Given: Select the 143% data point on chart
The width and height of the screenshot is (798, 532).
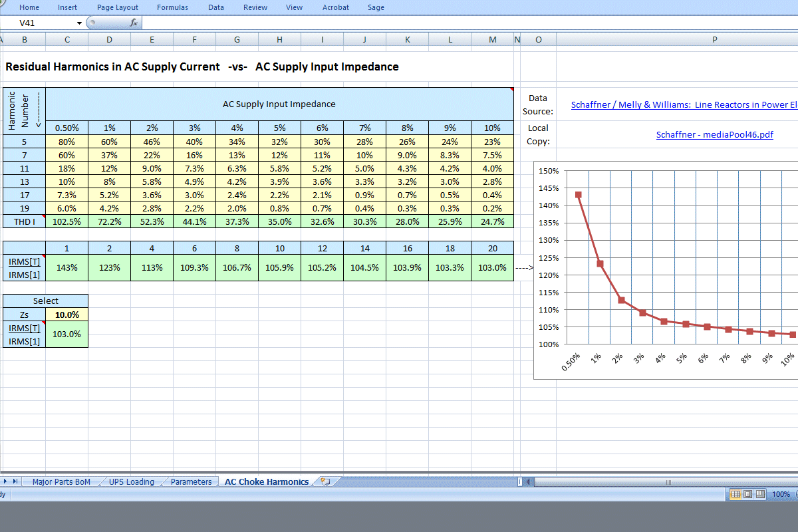Looking at the screenshot, I should [579, 195].
